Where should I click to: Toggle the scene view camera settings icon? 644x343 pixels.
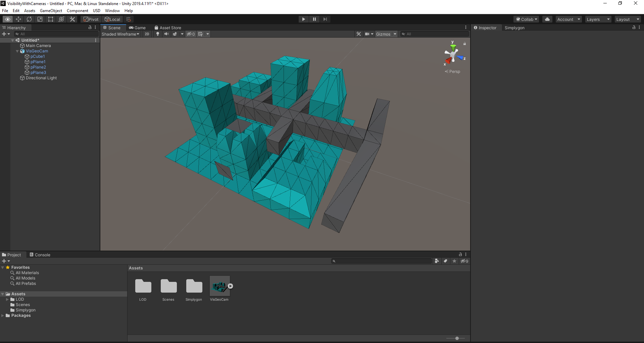coord(368,34)
